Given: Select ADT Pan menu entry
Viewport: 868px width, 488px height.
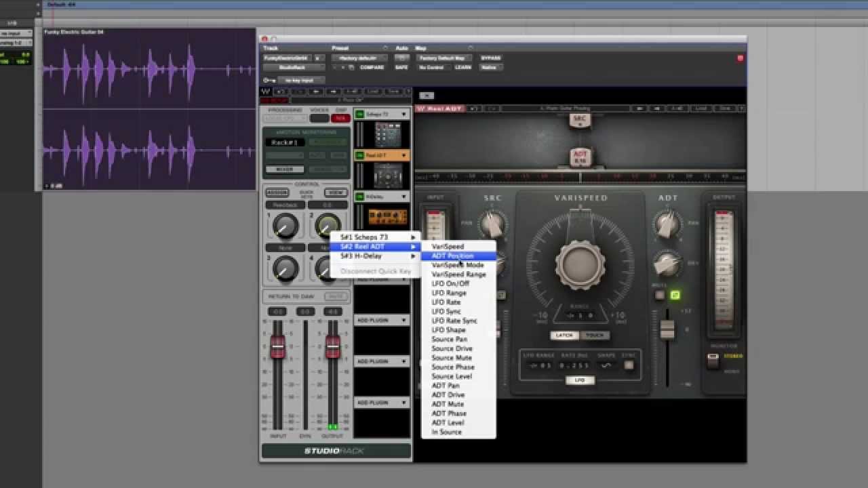Looking at the screenshot, I should point(458,386).
